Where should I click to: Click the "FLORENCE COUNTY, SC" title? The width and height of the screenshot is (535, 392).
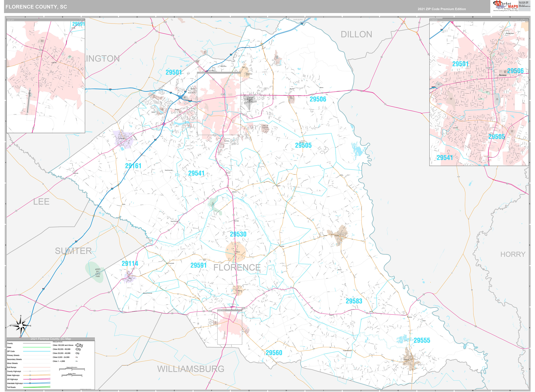[36, 7]
